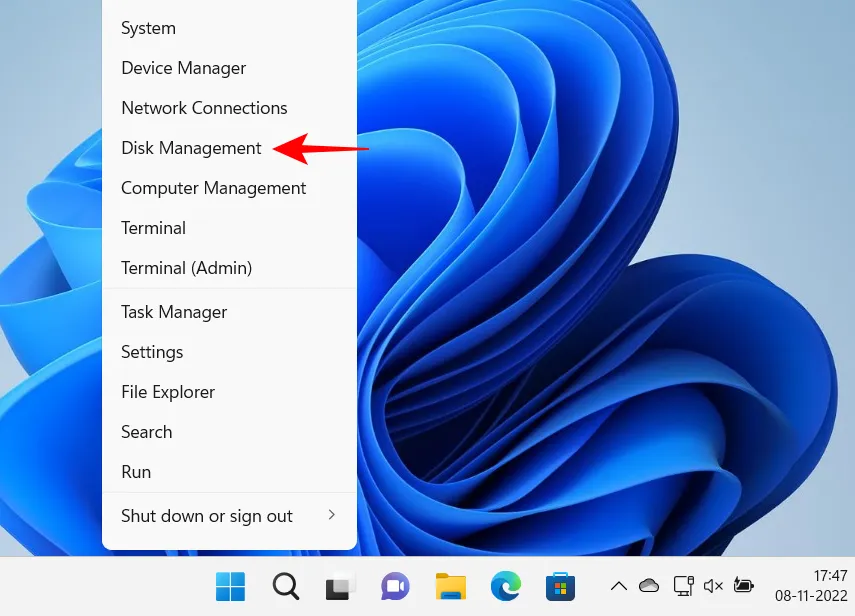This screenshot has height=616, width=855.
Task: Expand Shut down or sign out submenu
Action: [229, 516]
